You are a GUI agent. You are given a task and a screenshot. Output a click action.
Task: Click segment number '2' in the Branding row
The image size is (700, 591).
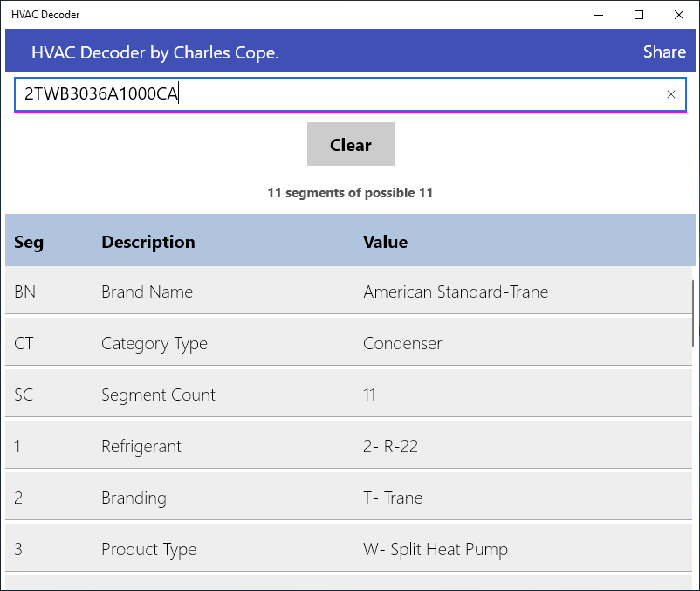pyautogui.click(x=18, y=498)
